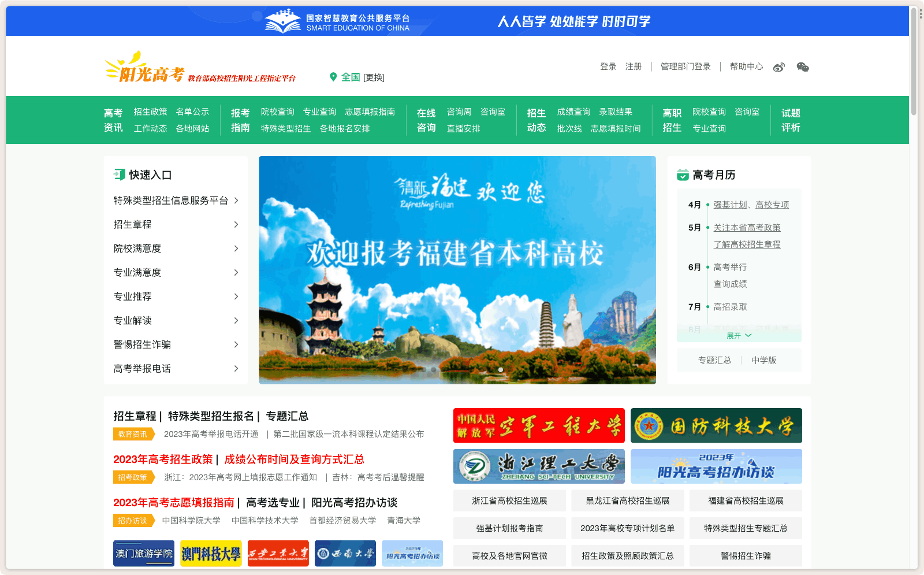
Task: Click the 黑龙江省高校招生巡展 button
Action: pos(628,500)
